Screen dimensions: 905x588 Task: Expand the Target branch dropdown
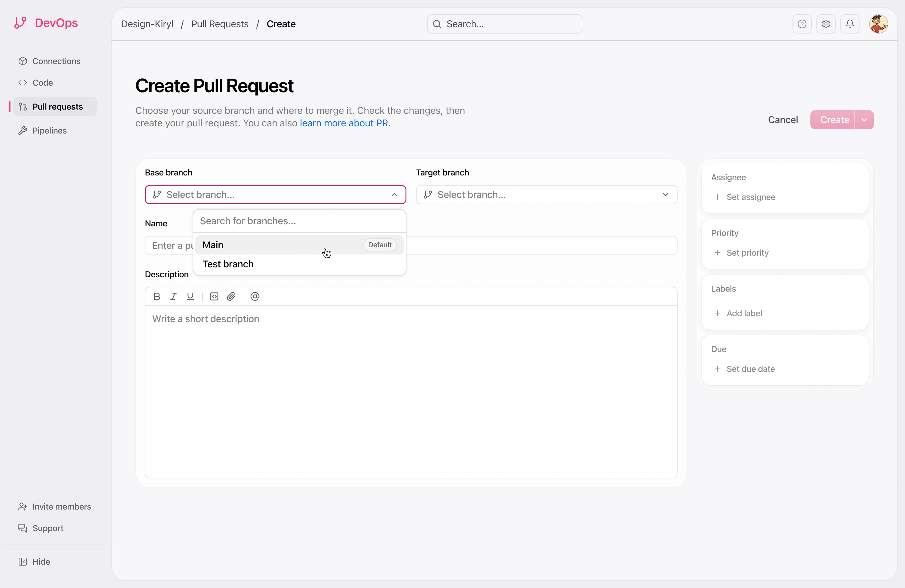[x=665, y=195]
